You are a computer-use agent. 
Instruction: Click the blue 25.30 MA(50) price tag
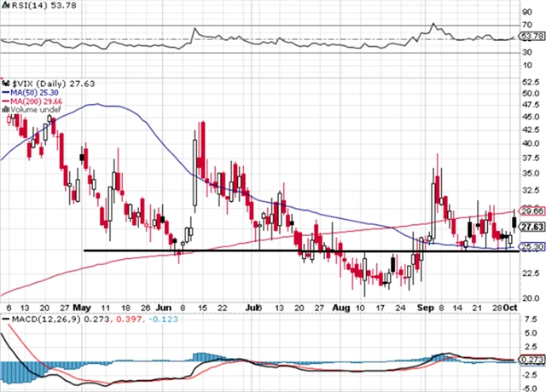tap(531, 248)
